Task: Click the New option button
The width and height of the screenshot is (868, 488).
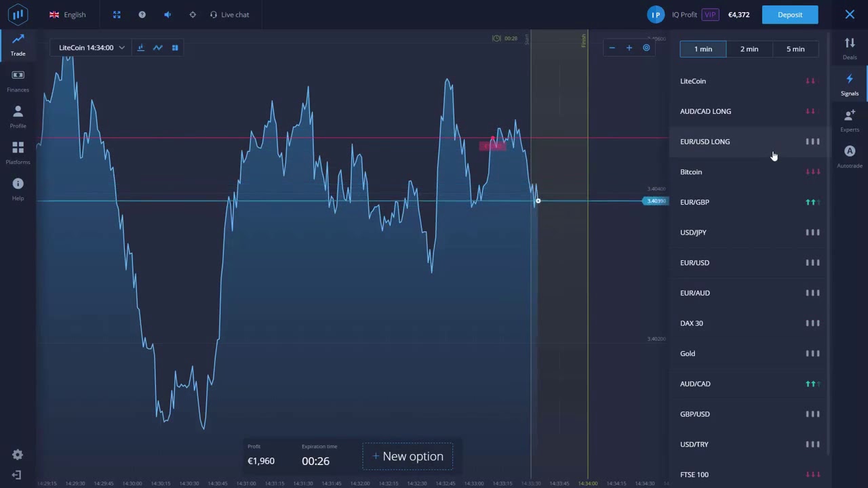Action: (x=408, y=456)
